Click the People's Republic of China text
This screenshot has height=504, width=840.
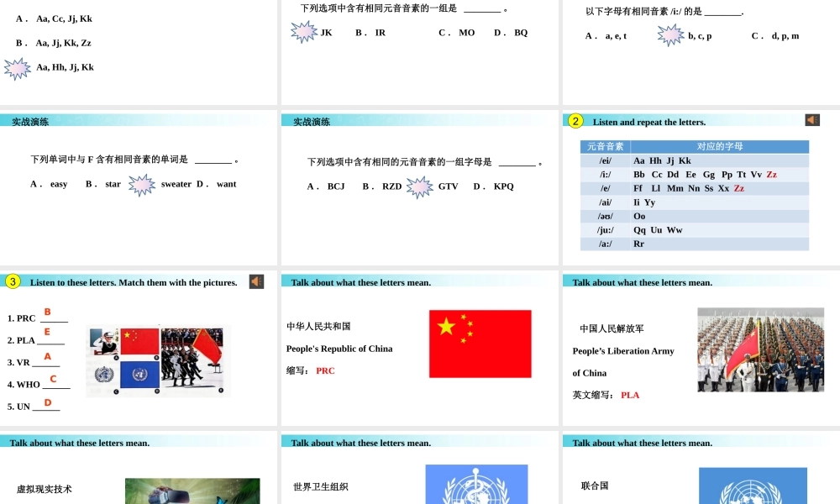coord(339,349)
